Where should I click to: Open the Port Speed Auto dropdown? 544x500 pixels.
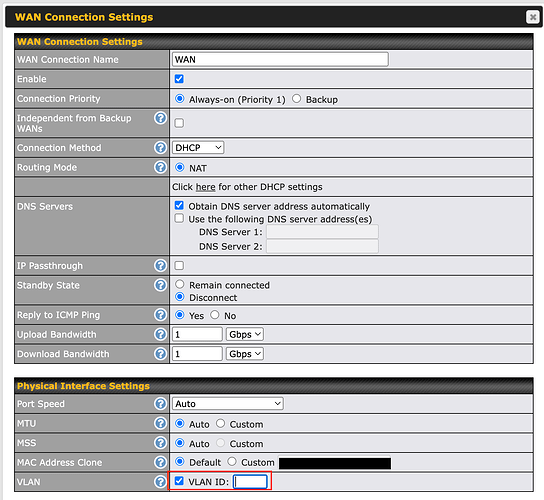[228, 404]
